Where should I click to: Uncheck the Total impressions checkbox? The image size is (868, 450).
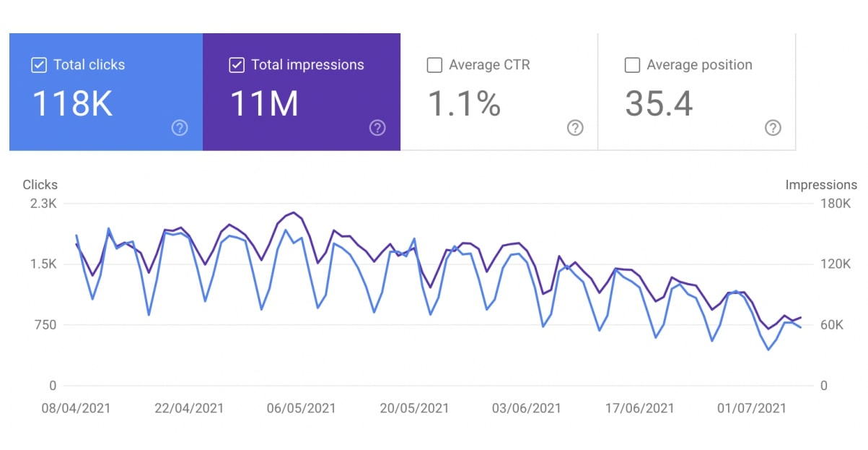(236, 65)
